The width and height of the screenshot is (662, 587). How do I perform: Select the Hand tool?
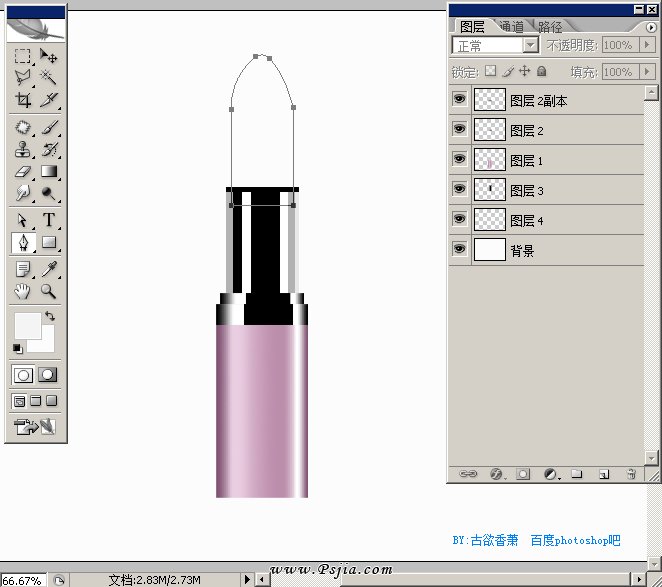(22, 291)
